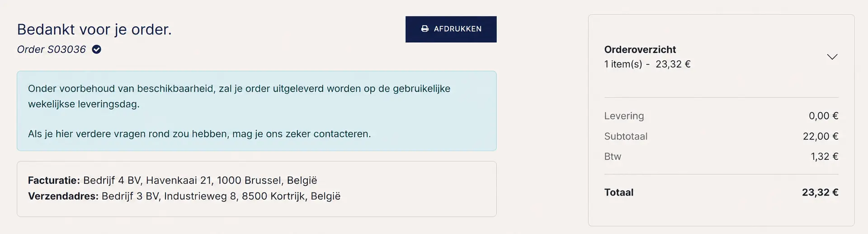Click the Btw tax label

(x=613, y=157)
